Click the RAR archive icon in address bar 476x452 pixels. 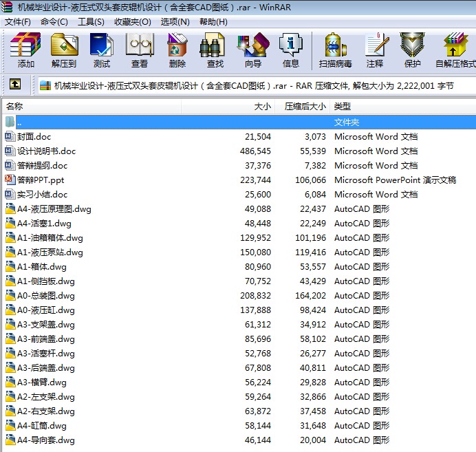coord(45,85)
